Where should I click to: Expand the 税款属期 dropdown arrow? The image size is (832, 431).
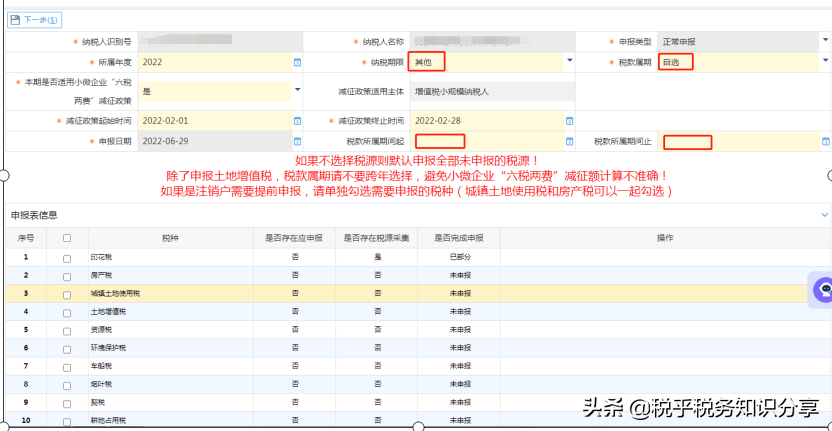coord(826,61)
